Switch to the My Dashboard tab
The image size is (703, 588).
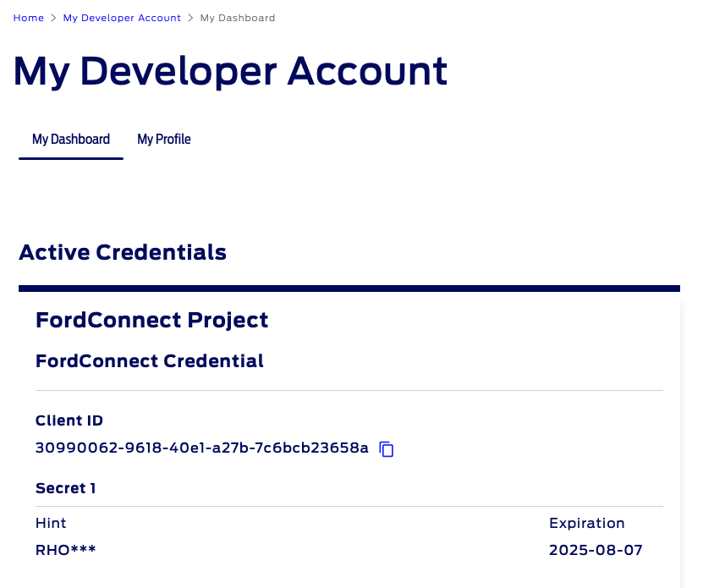[71, 140]
